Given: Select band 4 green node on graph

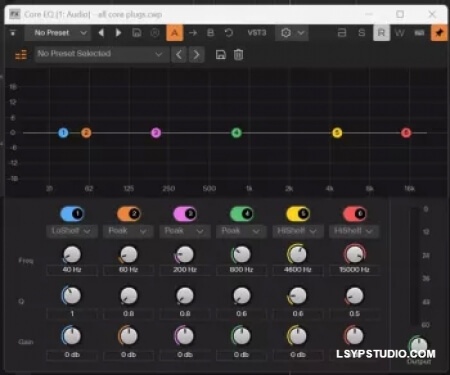Looking at the screenshot, I should (236, 133).
